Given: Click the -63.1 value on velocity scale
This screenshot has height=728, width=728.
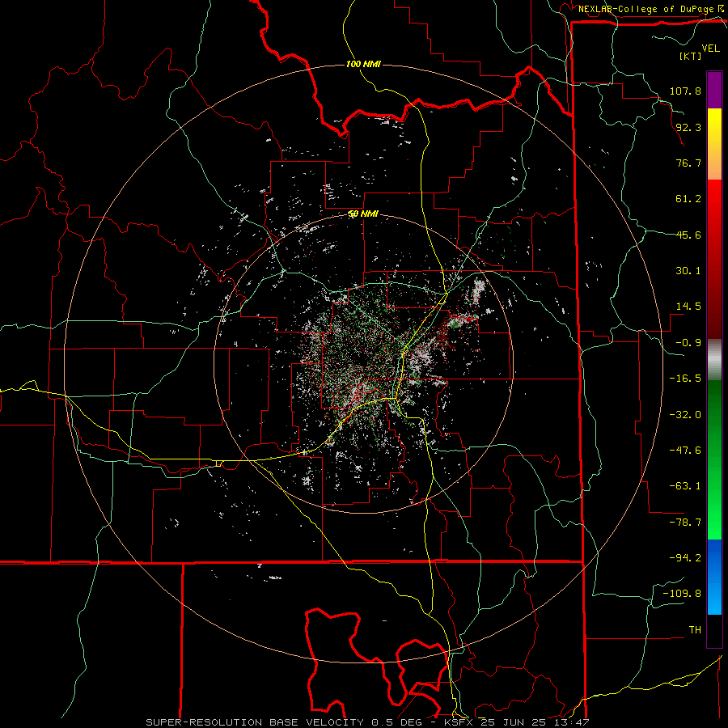Looking at the screenshot, I should click(685, 486).
